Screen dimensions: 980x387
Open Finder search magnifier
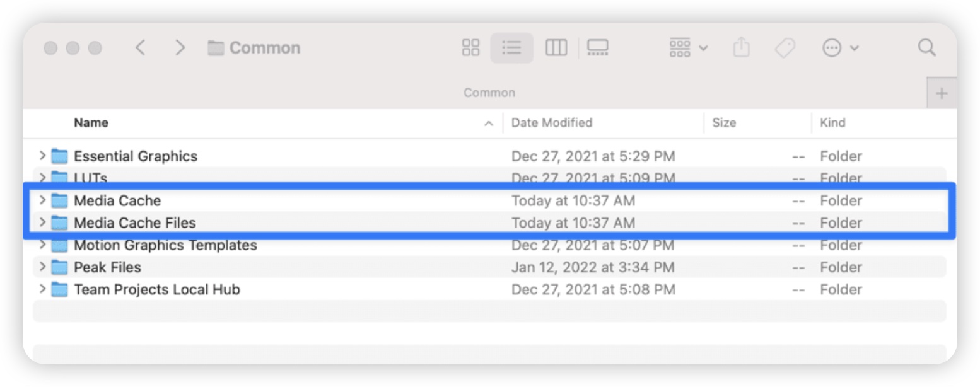click(x=926, y=48)
